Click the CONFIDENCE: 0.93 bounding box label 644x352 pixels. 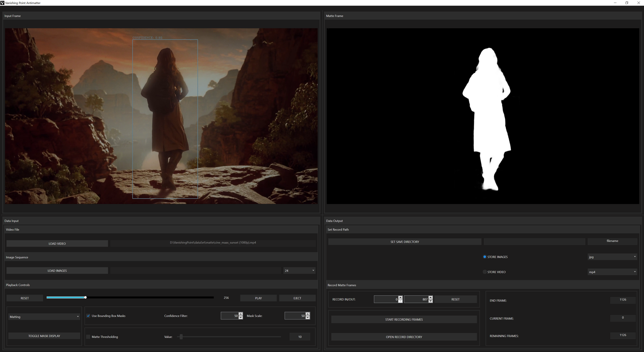[x=147, y=38]
